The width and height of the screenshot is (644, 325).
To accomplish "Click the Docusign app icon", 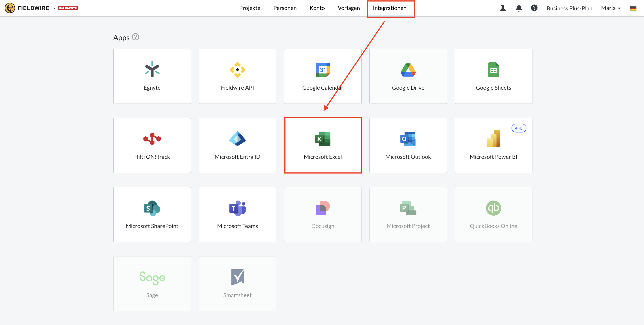I will click(x=323, y=208).
